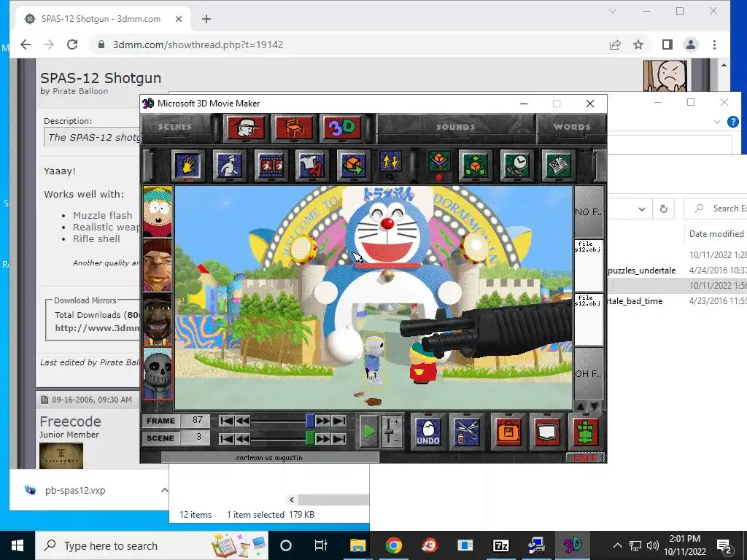Click the Undo egg button

click(x=427, y=432)
